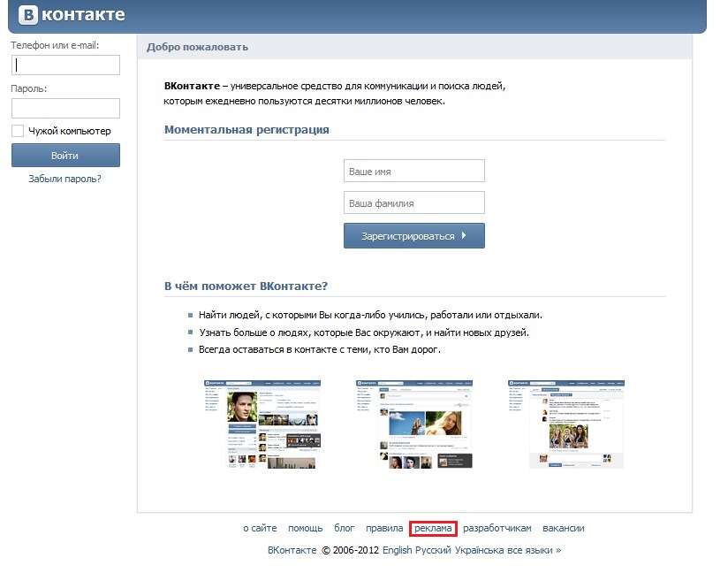Switch language to Русский
Image resolution: width=728 pixels, height=573 pixels.
(433, 550)
